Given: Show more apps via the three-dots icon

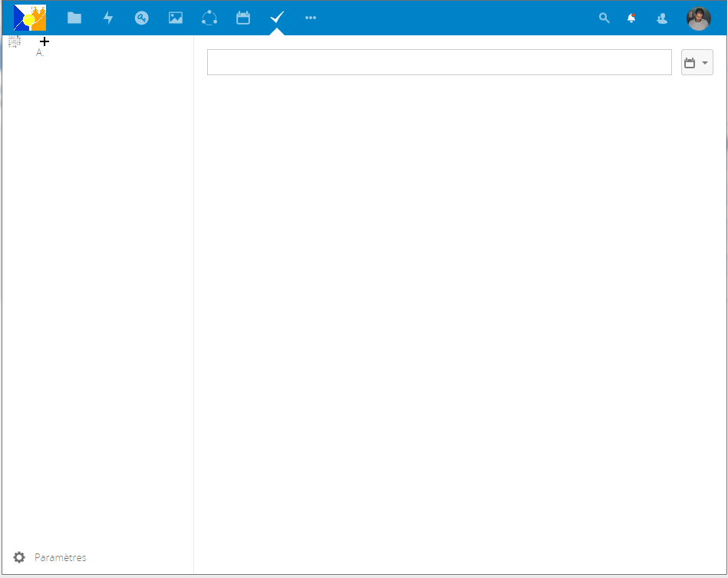Looking at the screenshot, I should pyautogui.click(x=311, y=18).
